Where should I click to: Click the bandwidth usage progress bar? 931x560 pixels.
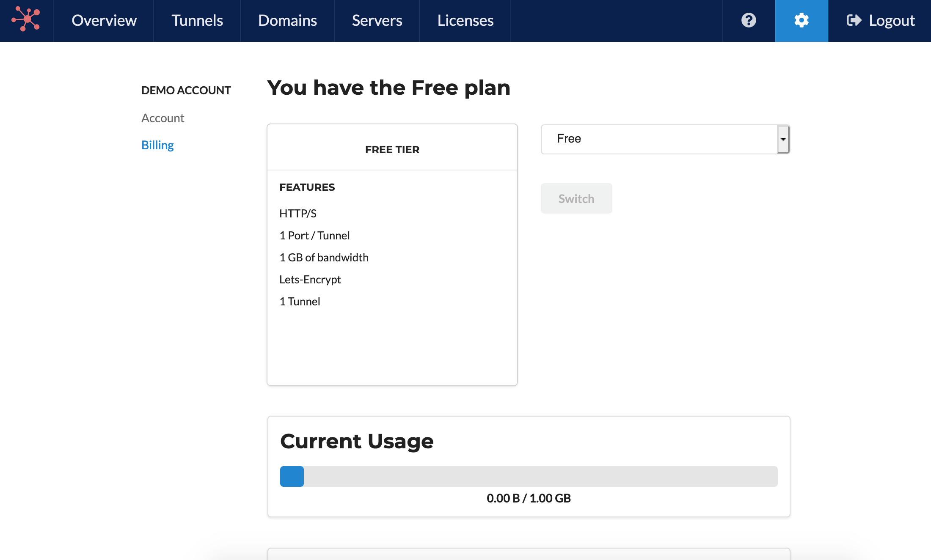[529, 476]
